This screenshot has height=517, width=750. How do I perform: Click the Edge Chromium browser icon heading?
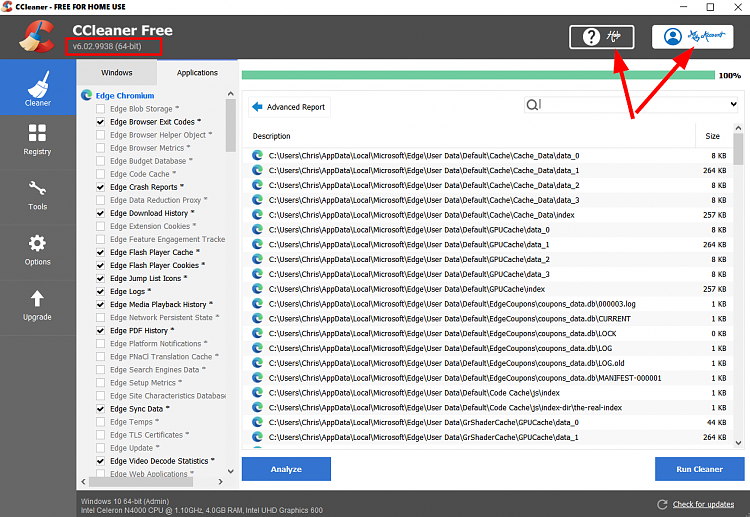click(87, 95)
